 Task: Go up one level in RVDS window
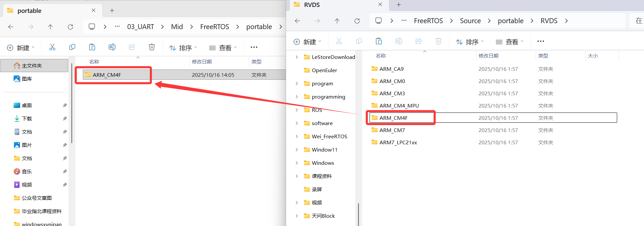point(337,21)
